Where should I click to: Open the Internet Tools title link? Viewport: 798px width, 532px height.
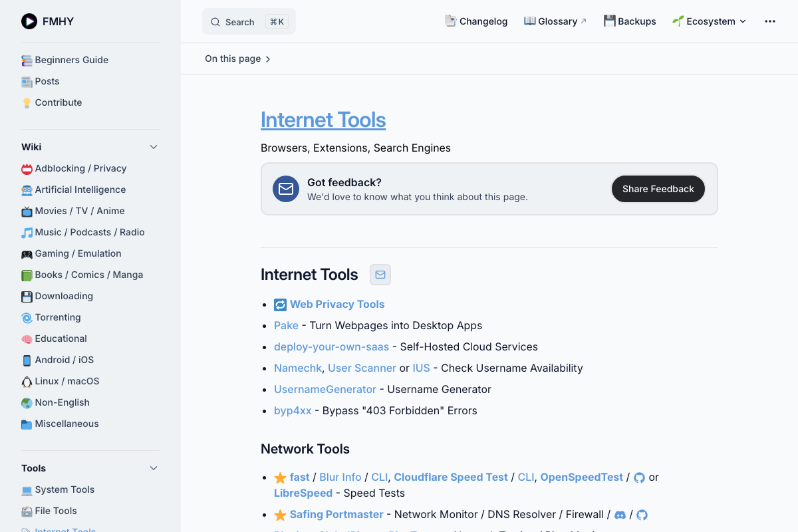(323, 120)
